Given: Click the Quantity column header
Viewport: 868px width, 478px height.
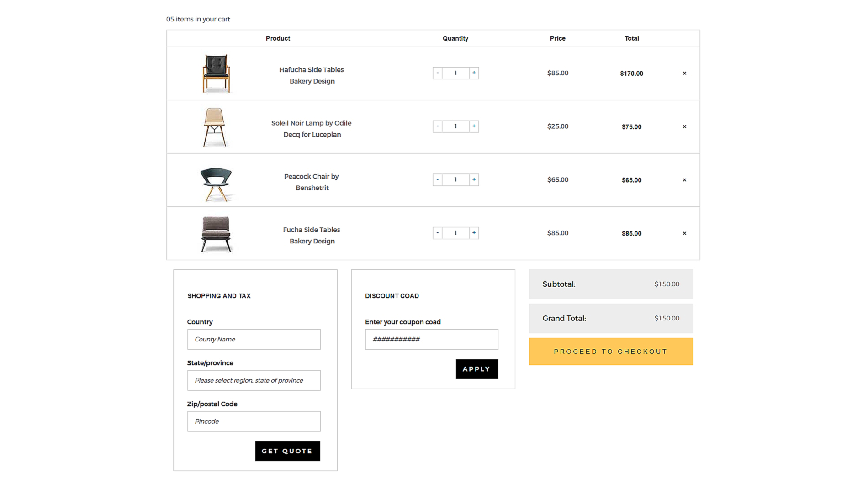Looking at the screenshot, I should pos(455,38).
